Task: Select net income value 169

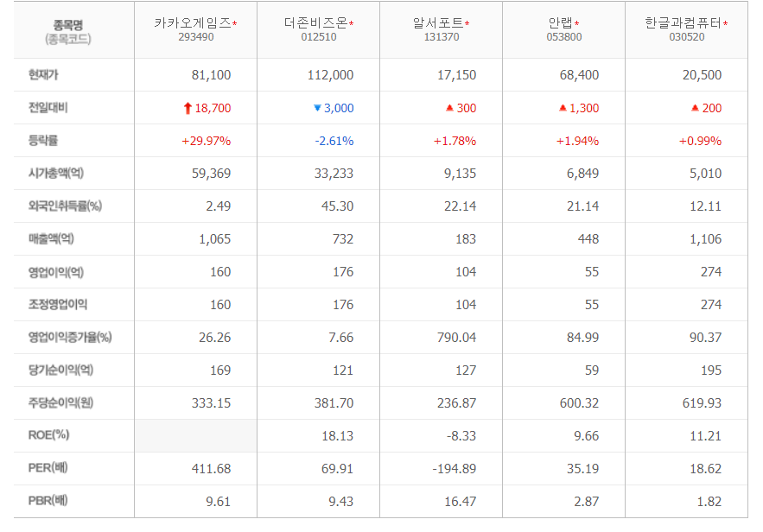Action: (220, 370)
